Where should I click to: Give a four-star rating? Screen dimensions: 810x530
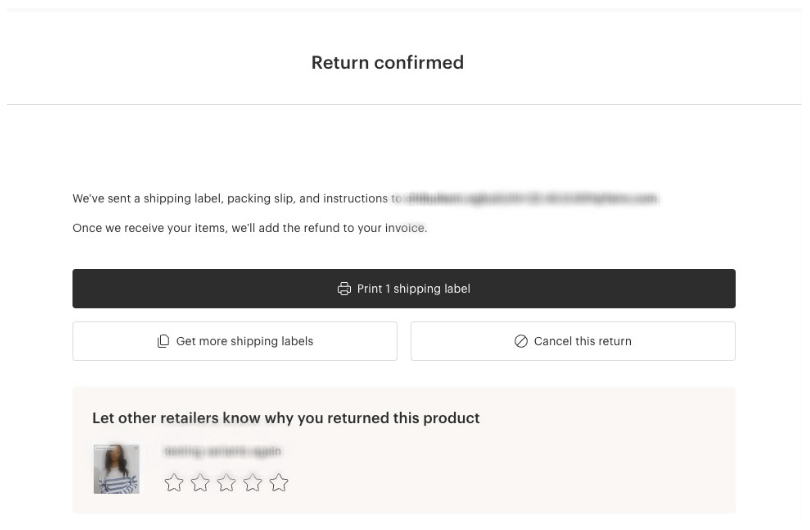[x=252, y=483]
